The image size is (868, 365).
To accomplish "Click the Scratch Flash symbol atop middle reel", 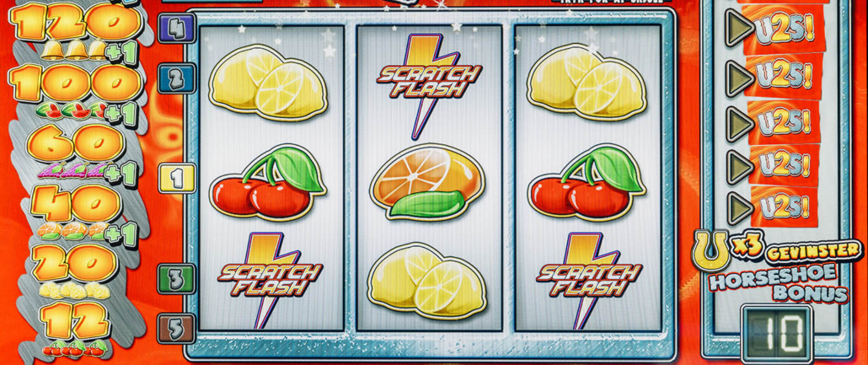I will (430, 85).
